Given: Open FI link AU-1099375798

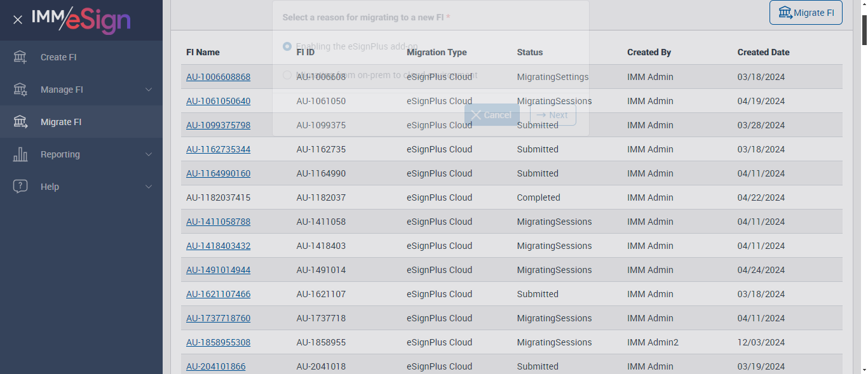Looking at the screenshot, I should [218, 125].
